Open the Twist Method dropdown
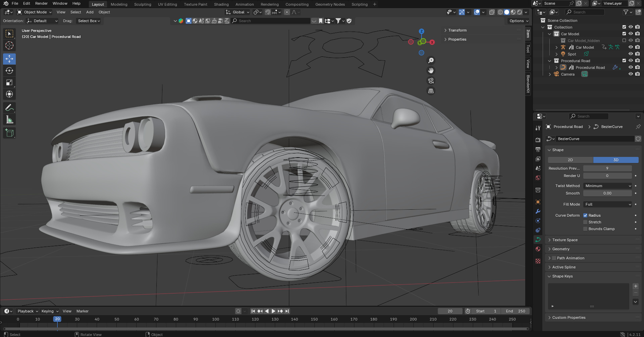644x337 pixels. 607,186
